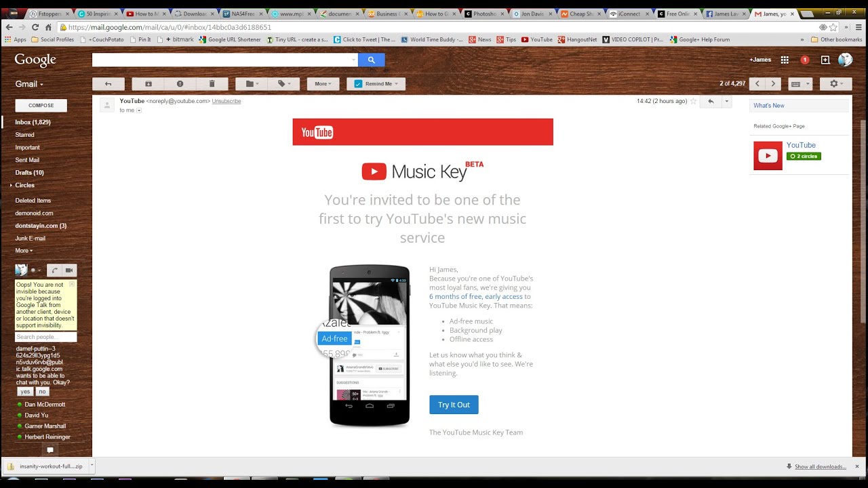868x488 pixels.
Task: Click the 'Show all downloads...' link
Action: click(x=821, y=466)
